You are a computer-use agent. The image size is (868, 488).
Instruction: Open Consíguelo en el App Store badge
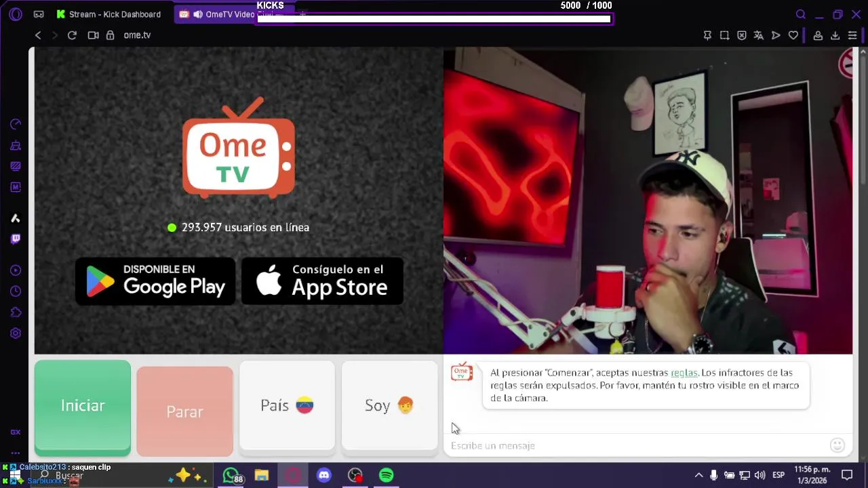[x=323, y=281]
